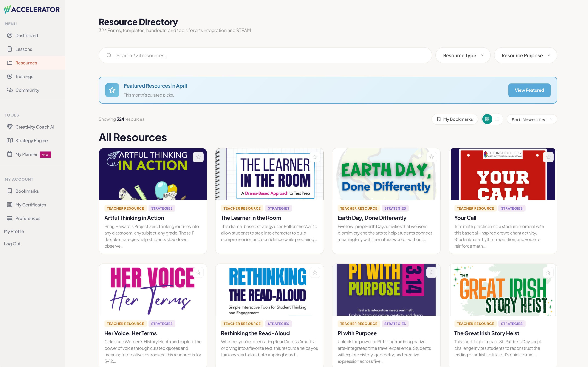The height and width of the screenshot is (367, 588).
Task: Open Your Call resource title
Action: pyautogui.click(x=465, y=218)
